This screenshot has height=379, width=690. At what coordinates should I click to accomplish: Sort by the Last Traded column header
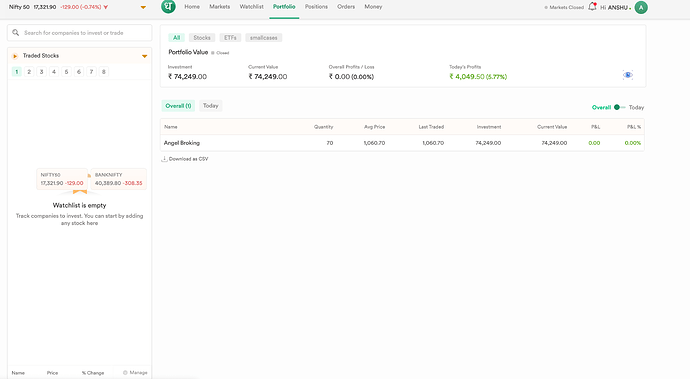point(431,127)
